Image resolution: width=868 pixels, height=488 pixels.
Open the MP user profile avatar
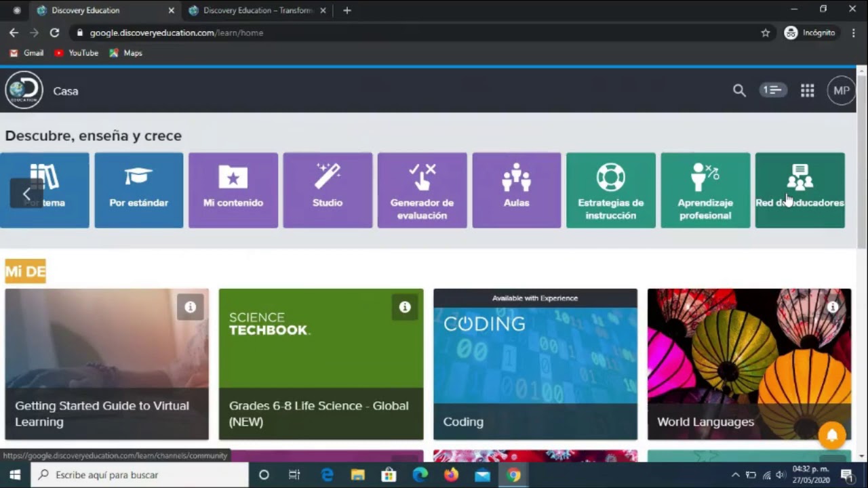[842, 90]
